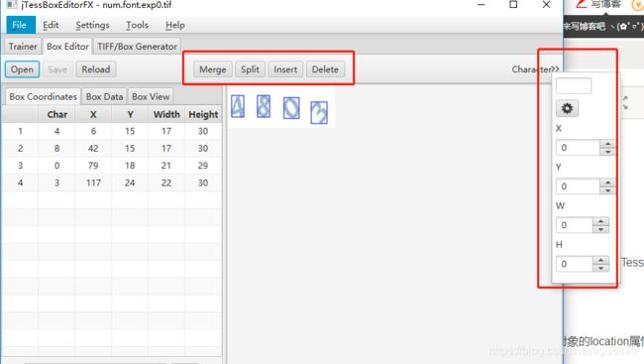Decrease the X spinner value

pos(608,152)
